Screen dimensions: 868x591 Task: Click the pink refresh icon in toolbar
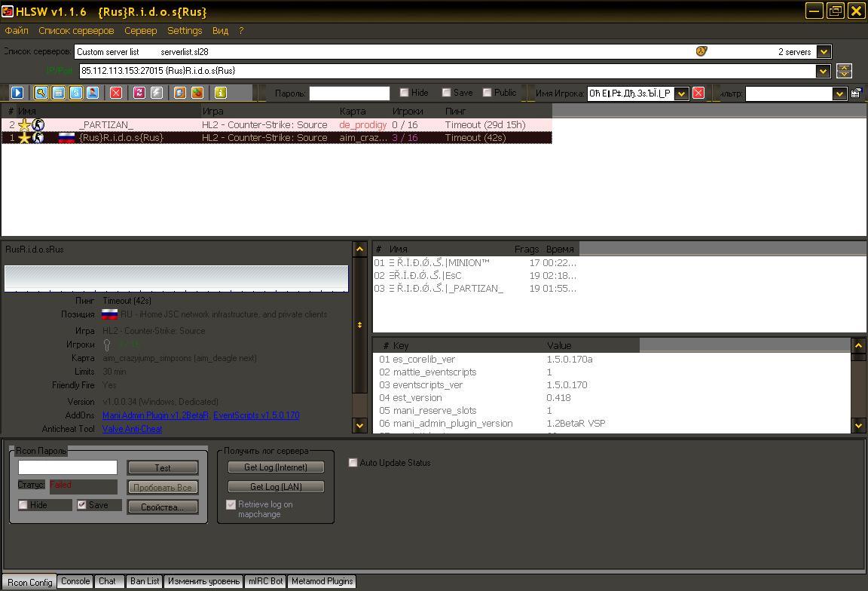139,93
